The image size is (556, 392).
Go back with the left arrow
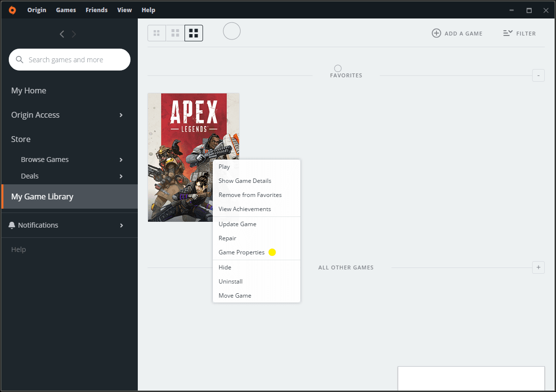[x=62, y=34]
